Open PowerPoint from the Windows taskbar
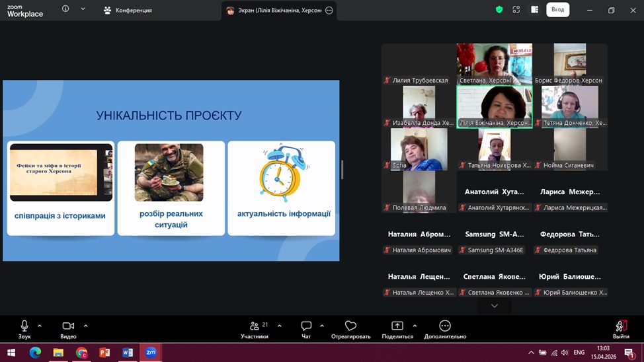644x362 pixels. [x=104, y=353]
